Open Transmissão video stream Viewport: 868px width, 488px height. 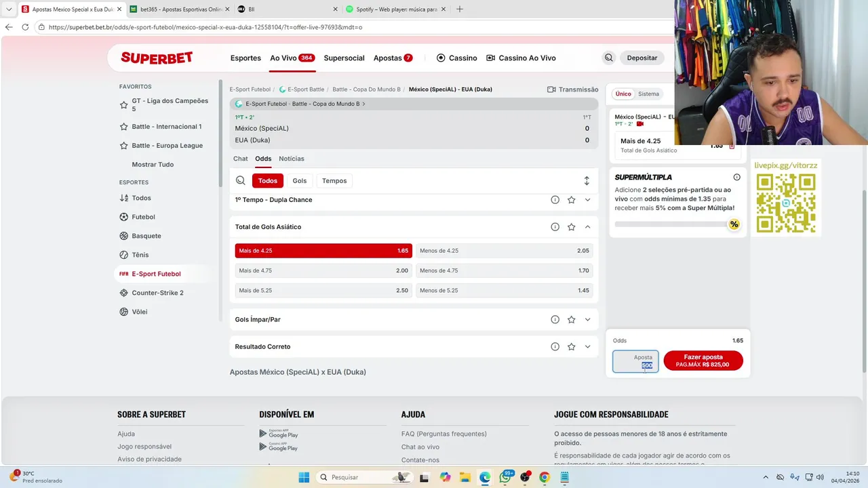point(572,89)
